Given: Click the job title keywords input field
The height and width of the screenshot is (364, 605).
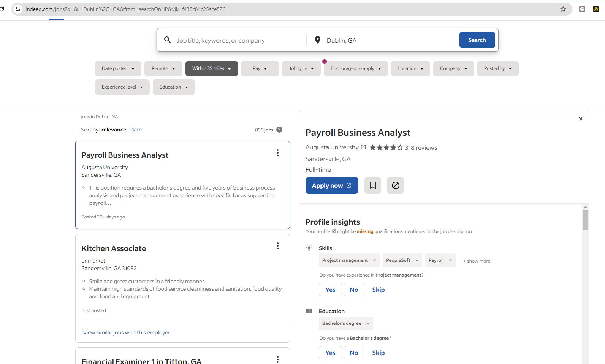Looking at the screenshot, I should coord(239,40).
